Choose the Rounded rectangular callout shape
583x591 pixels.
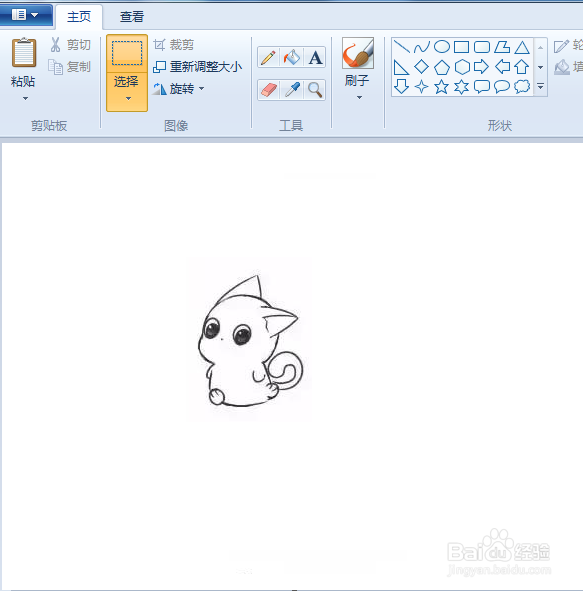(x=482, y=87)
